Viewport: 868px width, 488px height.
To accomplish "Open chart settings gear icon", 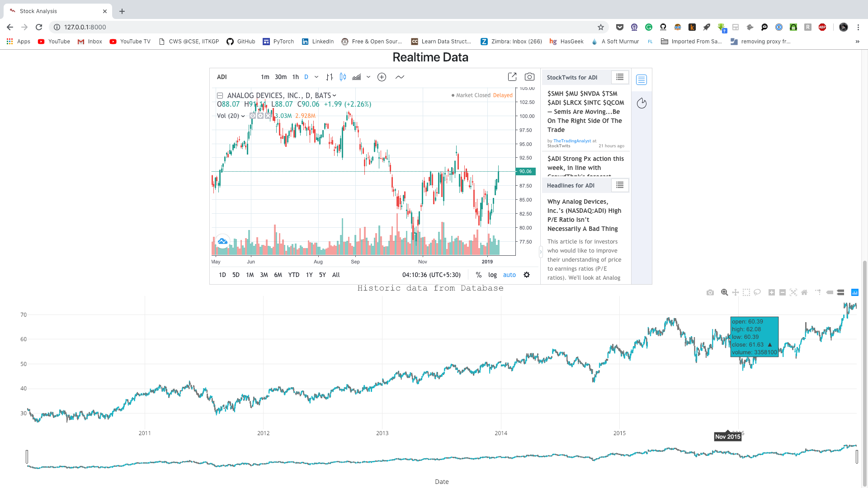I will [x=527, y=275].
